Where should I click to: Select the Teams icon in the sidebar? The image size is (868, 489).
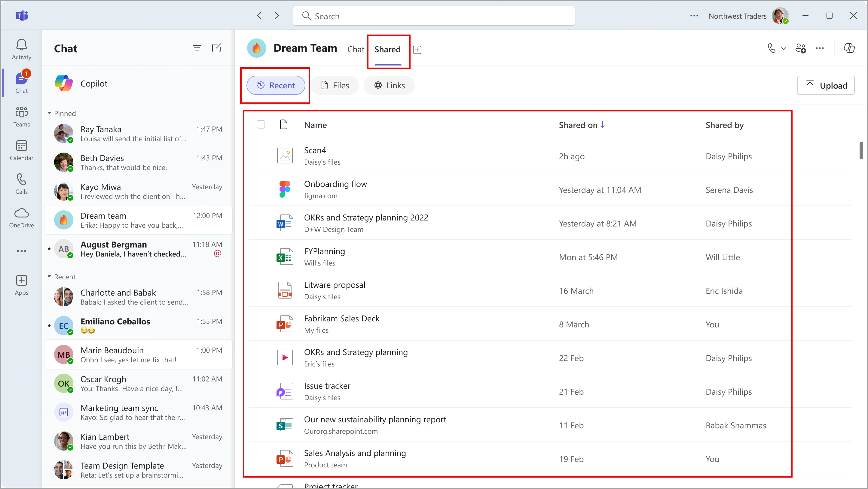pos(21,116)
